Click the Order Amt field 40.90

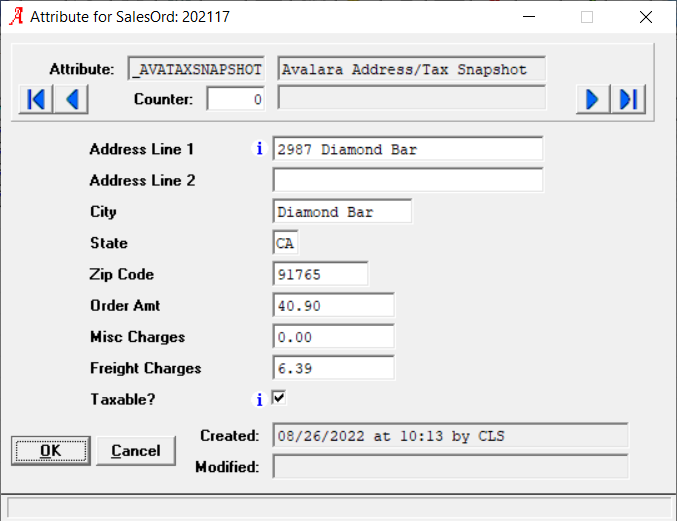tap(333, 305)
